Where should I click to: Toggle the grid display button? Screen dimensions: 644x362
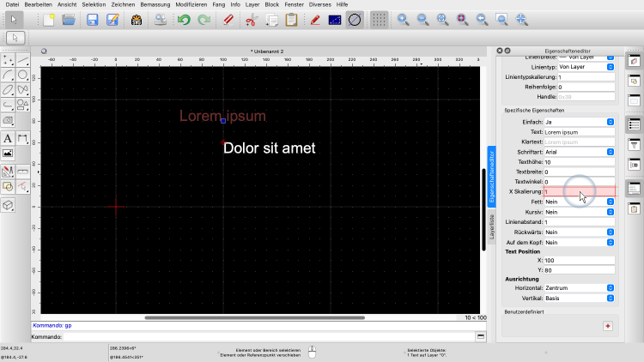379,19
